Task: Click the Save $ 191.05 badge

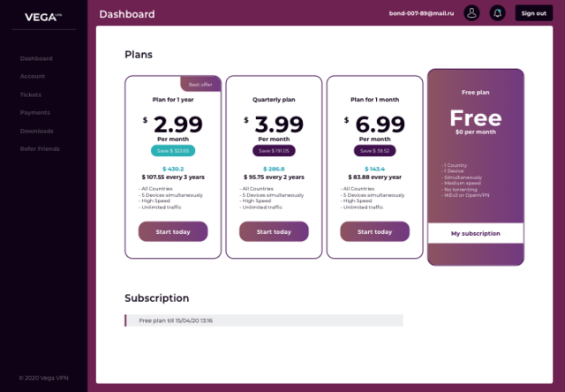Action: tap(274, 151)
